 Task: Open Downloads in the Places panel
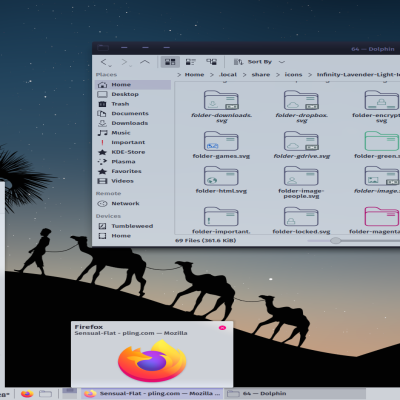[133, 123]
